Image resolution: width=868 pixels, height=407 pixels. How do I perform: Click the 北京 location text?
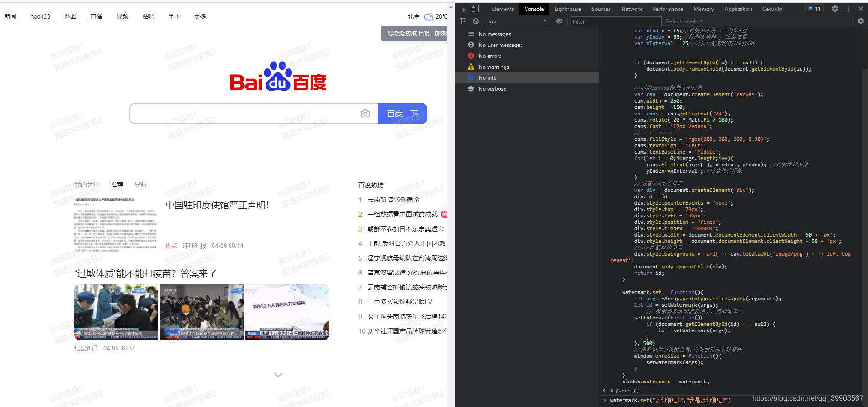[414, 16]
